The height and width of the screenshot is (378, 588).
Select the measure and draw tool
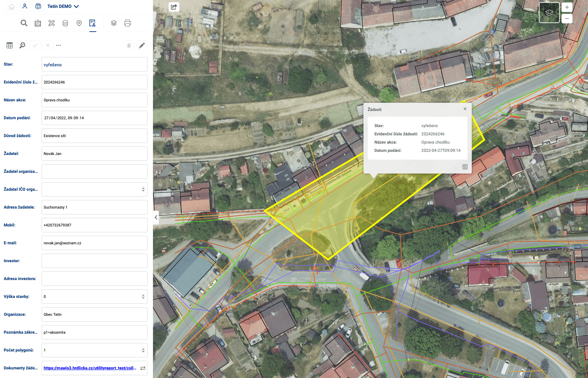52,23
